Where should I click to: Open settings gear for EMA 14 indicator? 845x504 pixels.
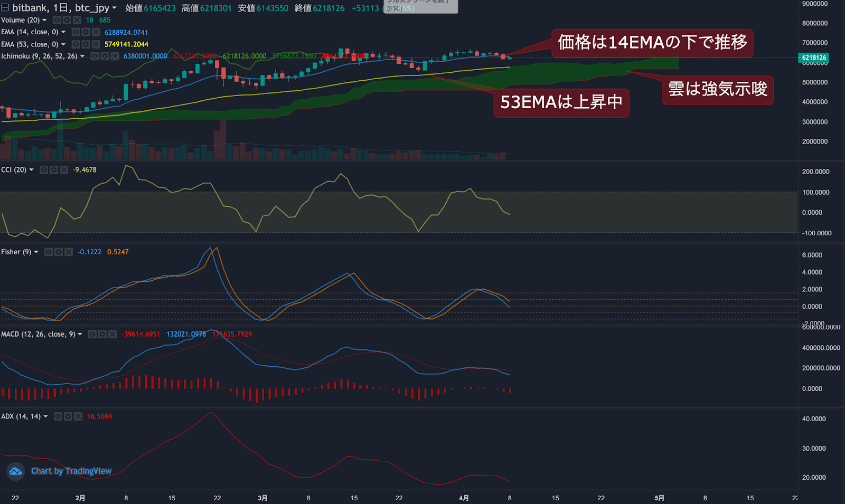click(86, 32)
